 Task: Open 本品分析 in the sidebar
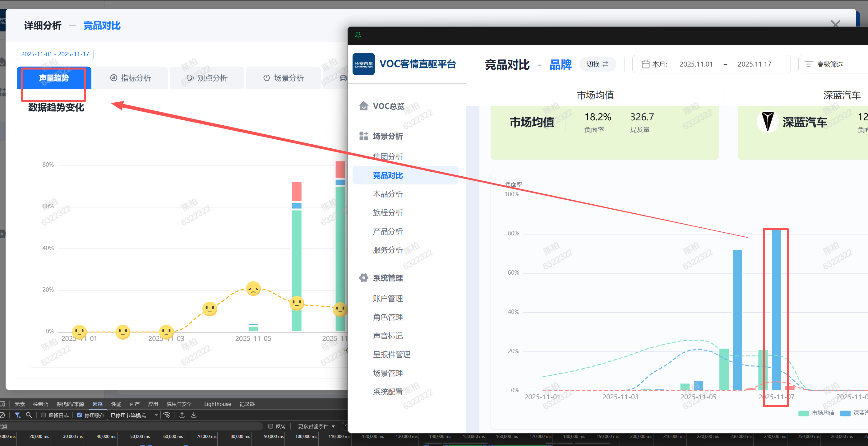(387, 194)
